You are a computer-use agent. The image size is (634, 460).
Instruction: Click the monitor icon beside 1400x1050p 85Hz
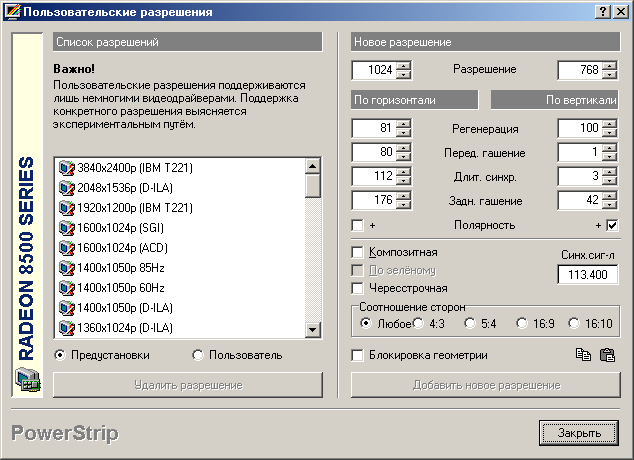67,268
